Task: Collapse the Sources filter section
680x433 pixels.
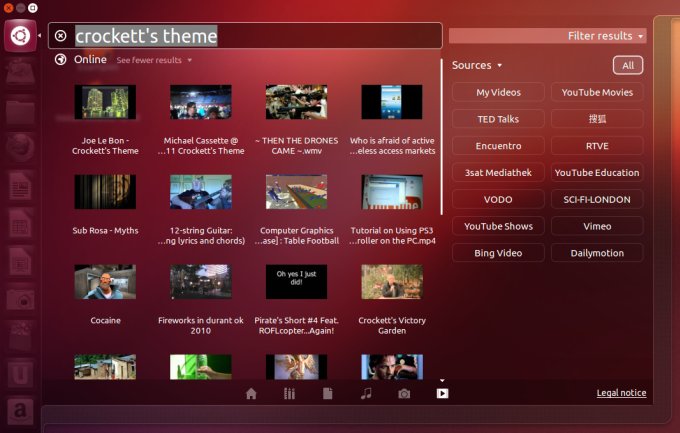Action: pyautogui.click(x=477, y=65)
